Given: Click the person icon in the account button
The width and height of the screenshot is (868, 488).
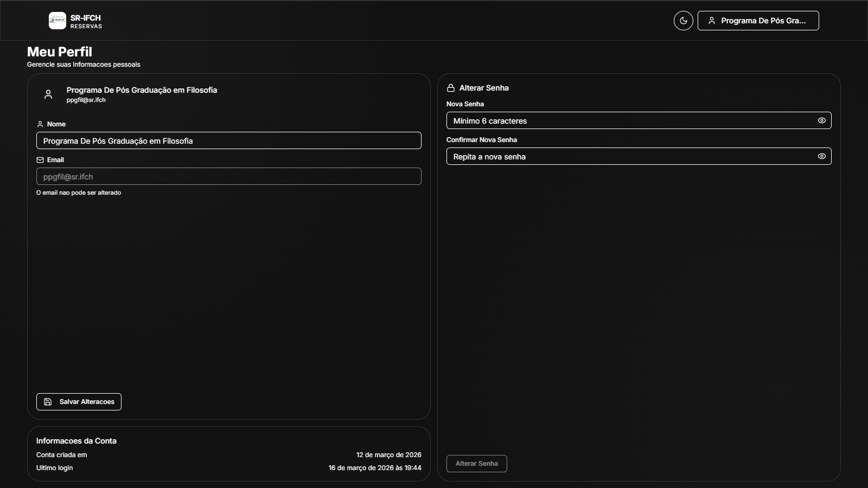Looking at the screenshot, I should pyautogui.click(x=711, y=21).
